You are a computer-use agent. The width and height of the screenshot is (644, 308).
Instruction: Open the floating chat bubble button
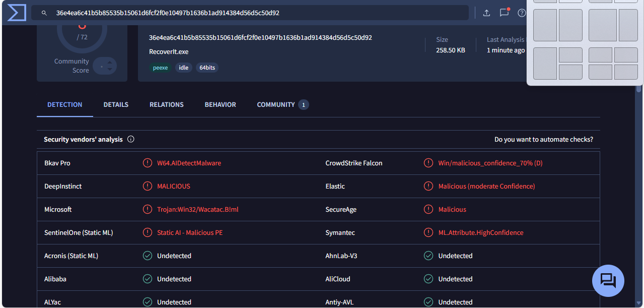click(x=608, y=280)
